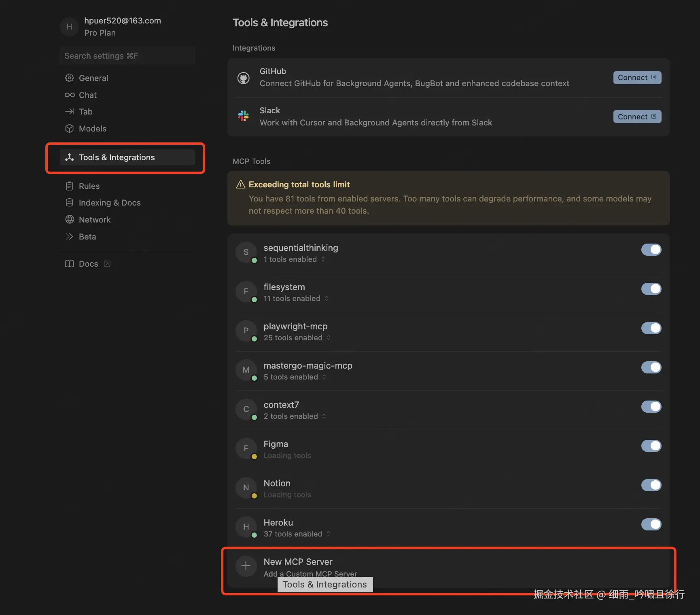Click the Exceeding total tools limit heading
This screenshot has height=615, width=700.
tap(299, 184)
